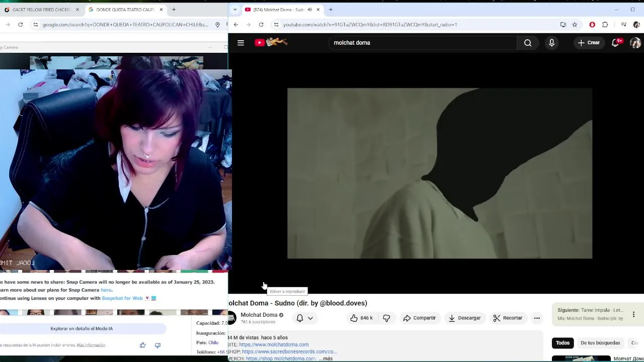The height and width of the screenshot is (362, 644).
Task: Open the tab search chevron in the YouTube window
Action: [234, 10]
